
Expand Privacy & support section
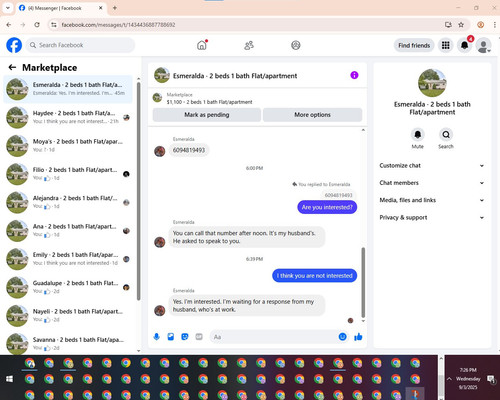point(432,218)
